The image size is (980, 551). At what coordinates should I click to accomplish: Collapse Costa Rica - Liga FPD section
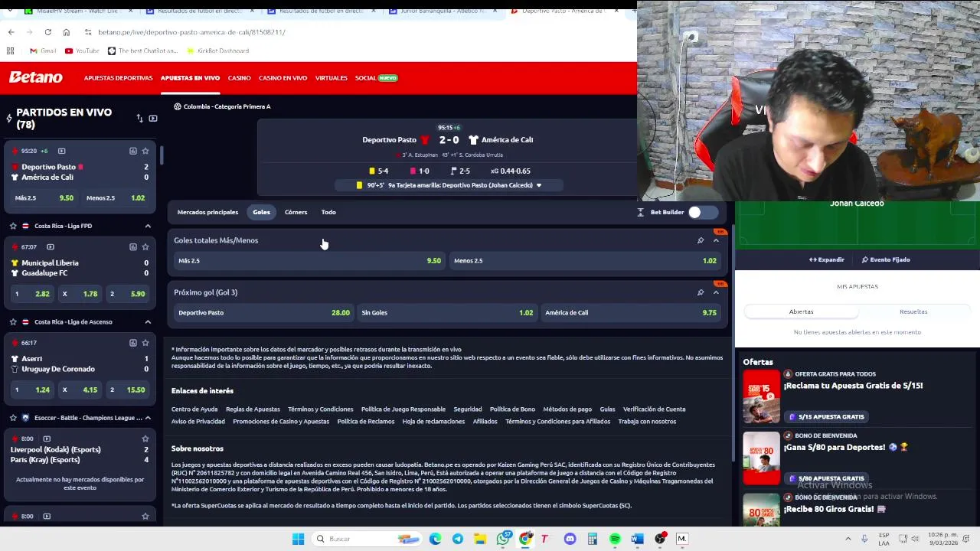click(148, 226)
